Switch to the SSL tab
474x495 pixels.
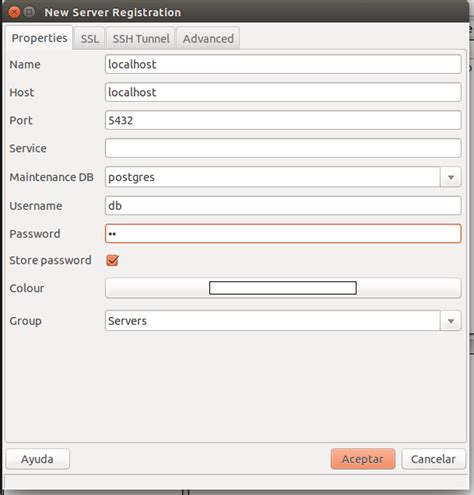click(90, 39)
